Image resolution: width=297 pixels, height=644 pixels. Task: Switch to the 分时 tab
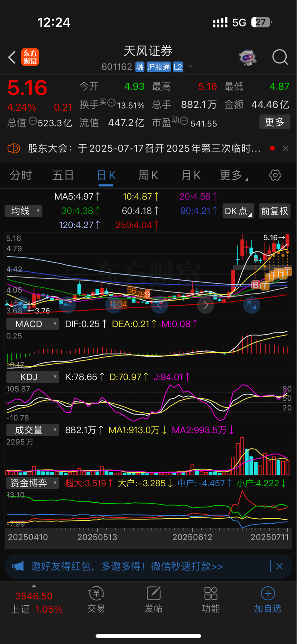click(21, 176)
